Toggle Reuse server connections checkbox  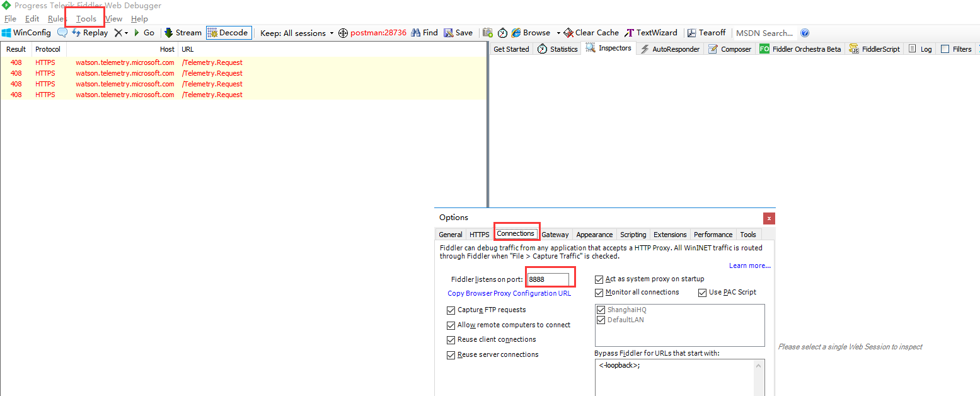click(x=493, y=355)
